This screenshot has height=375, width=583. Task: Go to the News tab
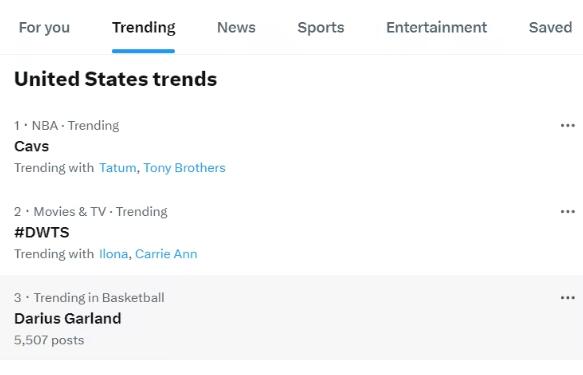[236, 28]
